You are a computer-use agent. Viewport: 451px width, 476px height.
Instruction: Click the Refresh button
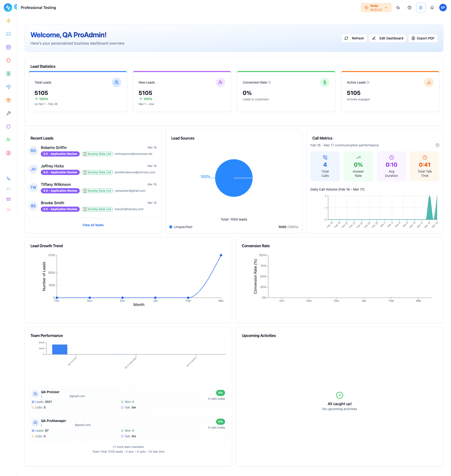coord(354,38)
